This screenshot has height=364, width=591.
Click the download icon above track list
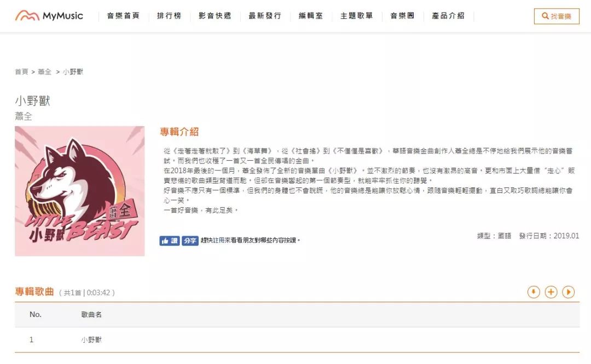tap(534, 292)
